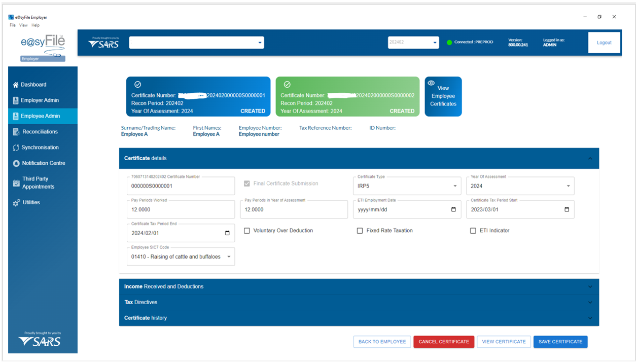Screen dimensions: 639x364
Task: Click the Utilities gears icon
Action: [16, 203]
